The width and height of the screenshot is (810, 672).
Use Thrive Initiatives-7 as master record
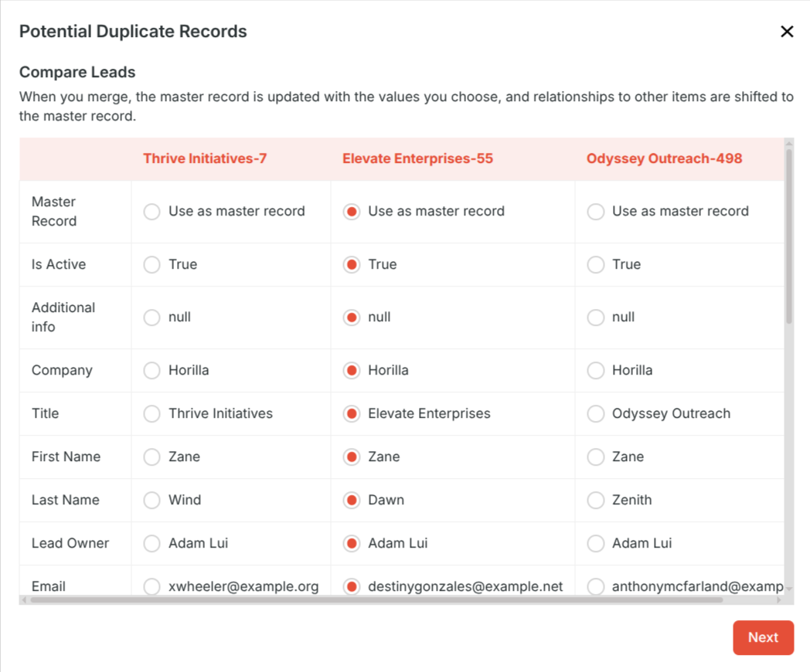tap(151, 212)
